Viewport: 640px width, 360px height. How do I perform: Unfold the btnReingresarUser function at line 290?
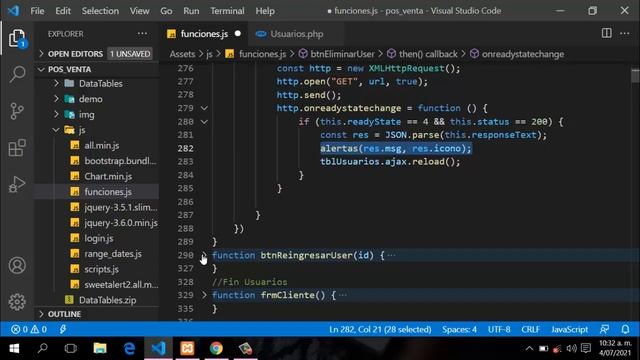click(204, 256)
